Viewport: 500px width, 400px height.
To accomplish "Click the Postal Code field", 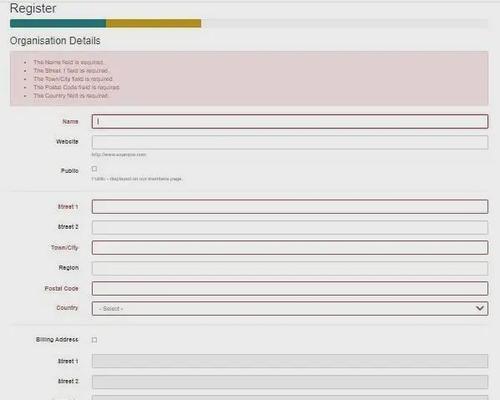I will tap(290, 289).
